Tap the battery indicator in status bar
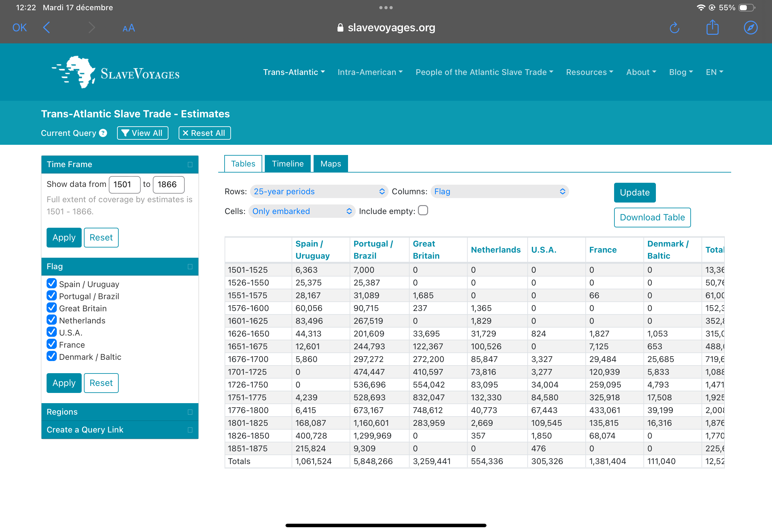This screenshot has width=772, height=532. coord(747,7)
